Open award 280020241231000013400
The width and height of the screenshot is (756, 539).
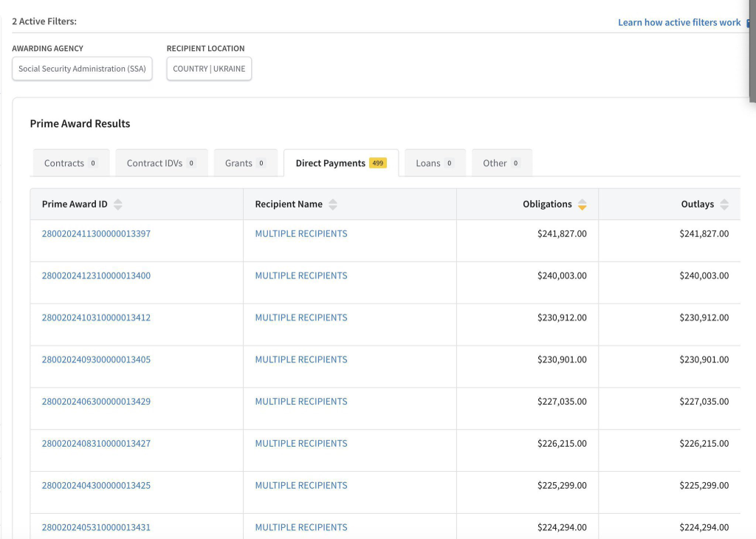(96, 275)
